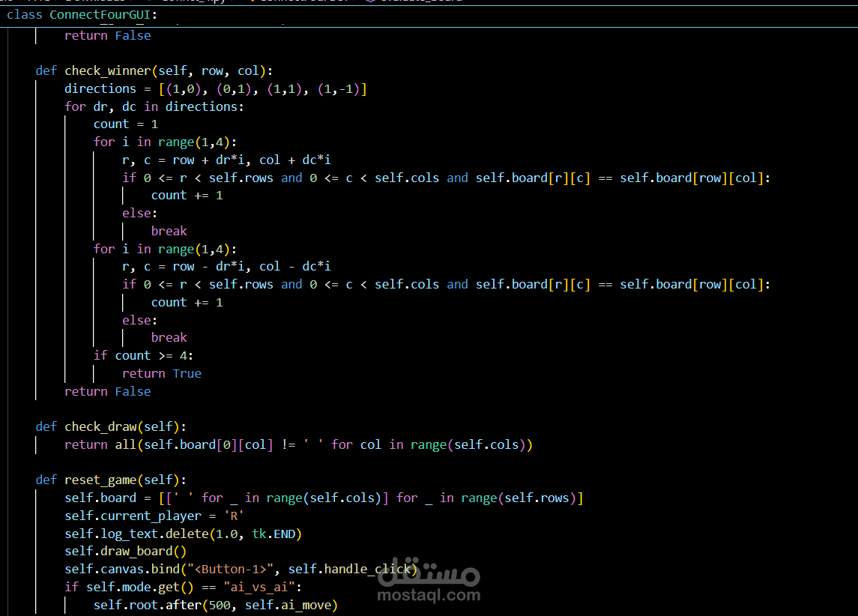Click the 'self.board = [[' ' for _ in range...' line
The height and width of the screenshot is (616, 858).
324,498
